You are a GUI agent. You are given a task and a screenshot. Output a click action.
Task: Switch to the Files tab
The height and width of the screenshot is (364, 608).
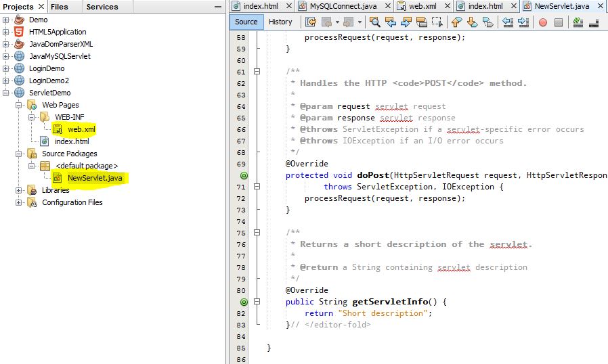59,7
